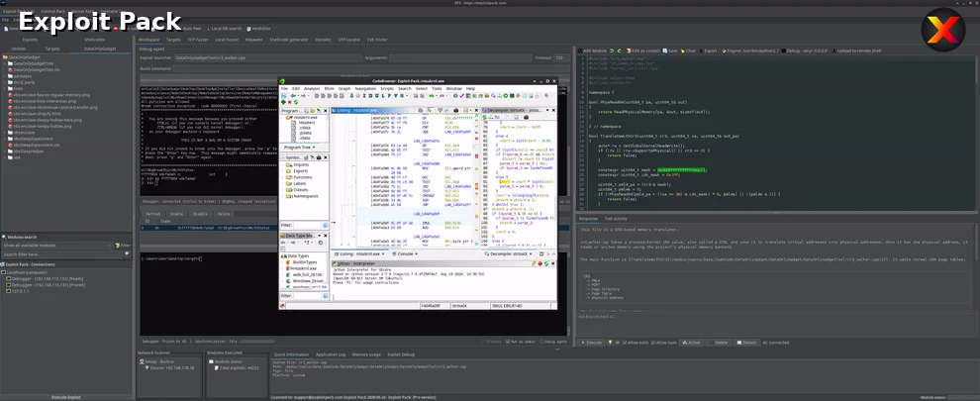Select the Console tab in CodeBrowser
This screenshot has width=980, height=401.
point(405,254)
